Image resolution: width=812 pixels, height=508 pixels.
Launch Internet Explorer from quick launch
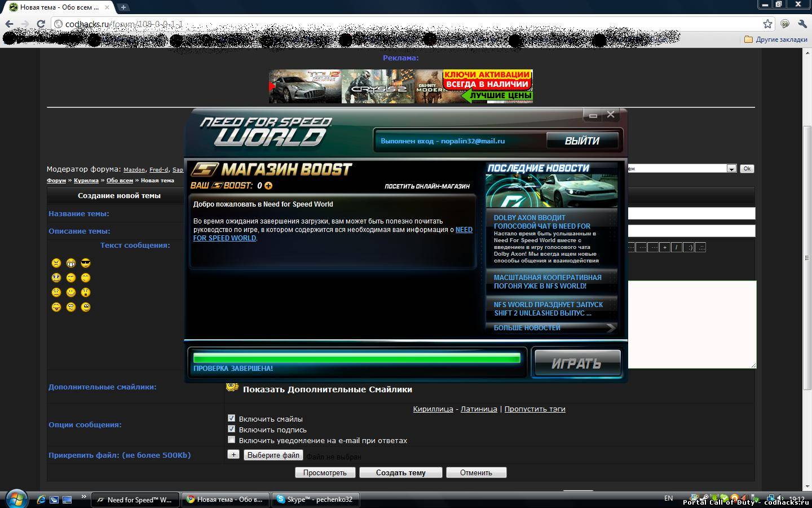point(41,500)
